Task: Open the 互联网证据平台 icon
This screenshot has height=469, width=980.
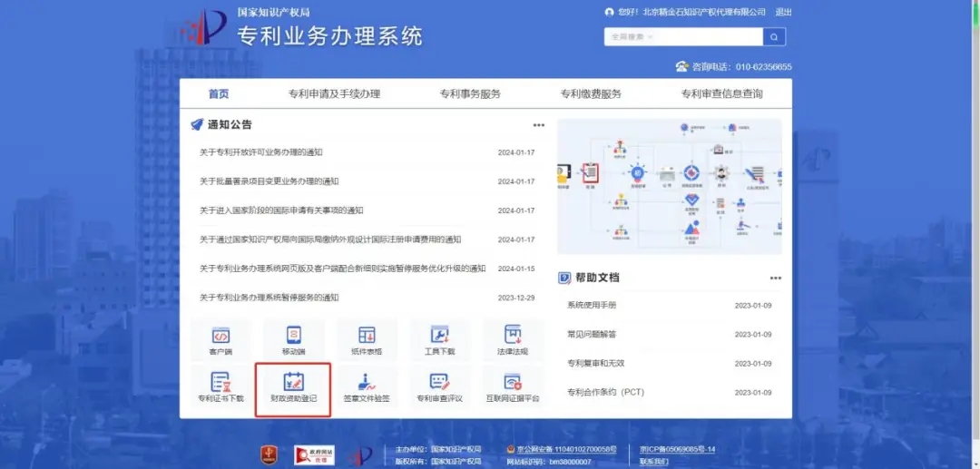Action: click(513, 388)
